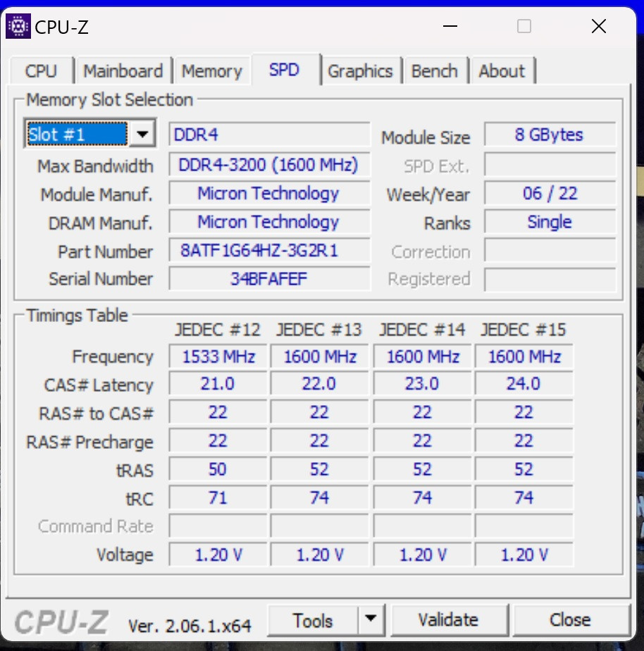Click the JEDEC #13 frequency 1600 MHz

(319, 356)
